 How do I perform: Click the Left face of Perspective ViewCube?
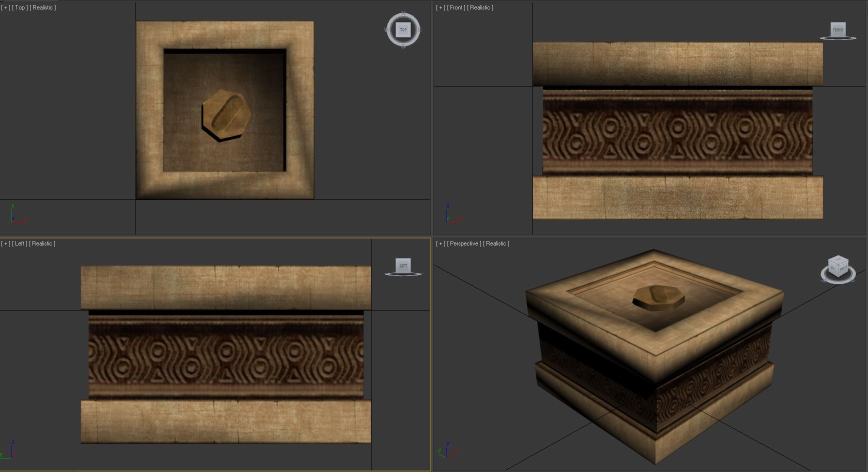pos(833,269)
